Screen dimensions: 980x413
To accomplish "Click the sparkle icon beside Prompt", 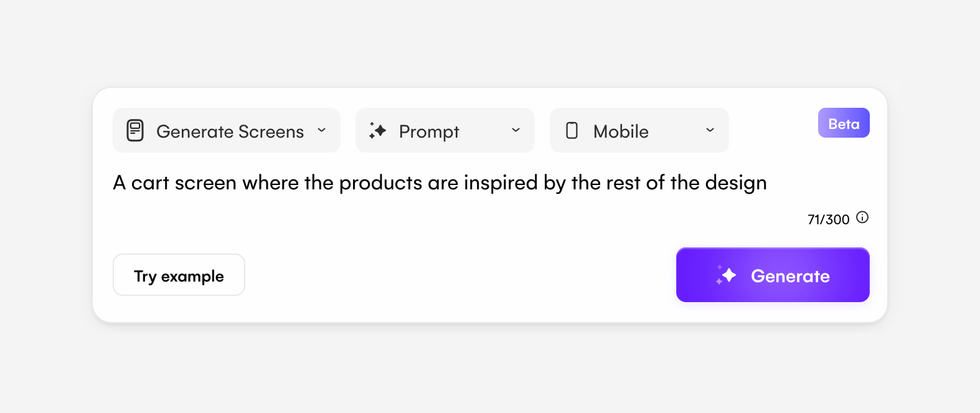I will coord(378,130).
